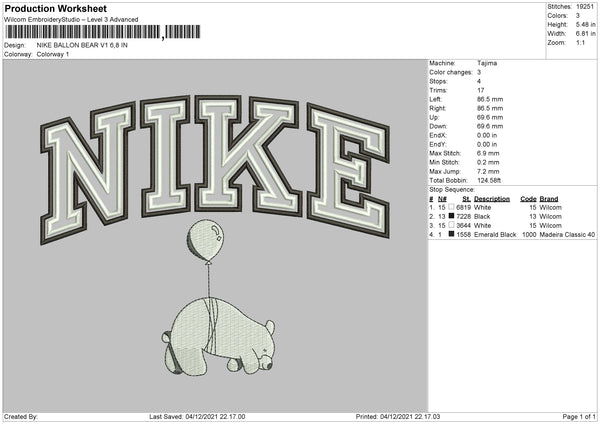Screen dimensions: 600x424
Task: Click the white swatch for stitch 6819
Action: [452, 207]
